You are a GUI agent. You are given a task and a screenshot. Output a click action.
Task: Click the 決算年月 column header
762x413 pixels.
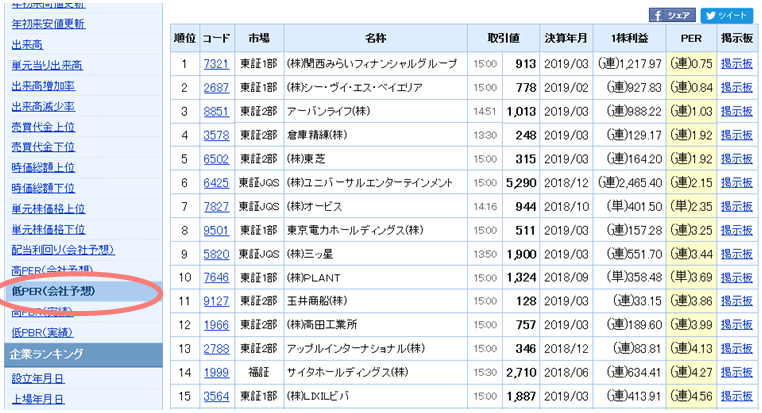click(x=566, y=38)
